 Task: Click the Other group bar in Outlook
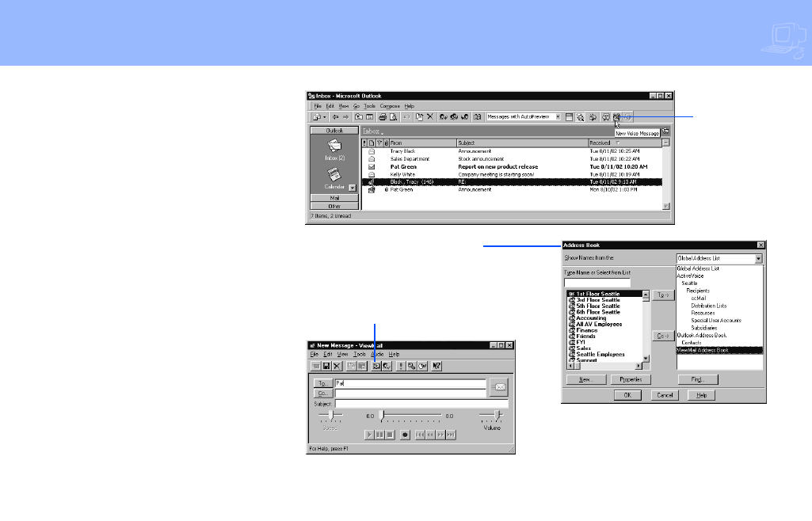(x=334, y=206)
